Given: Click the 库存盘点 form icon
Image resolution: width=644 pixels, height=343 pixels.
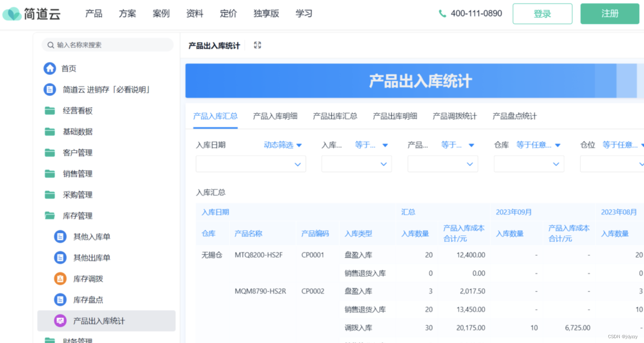Looking at the screenshot, I should 60,300.
